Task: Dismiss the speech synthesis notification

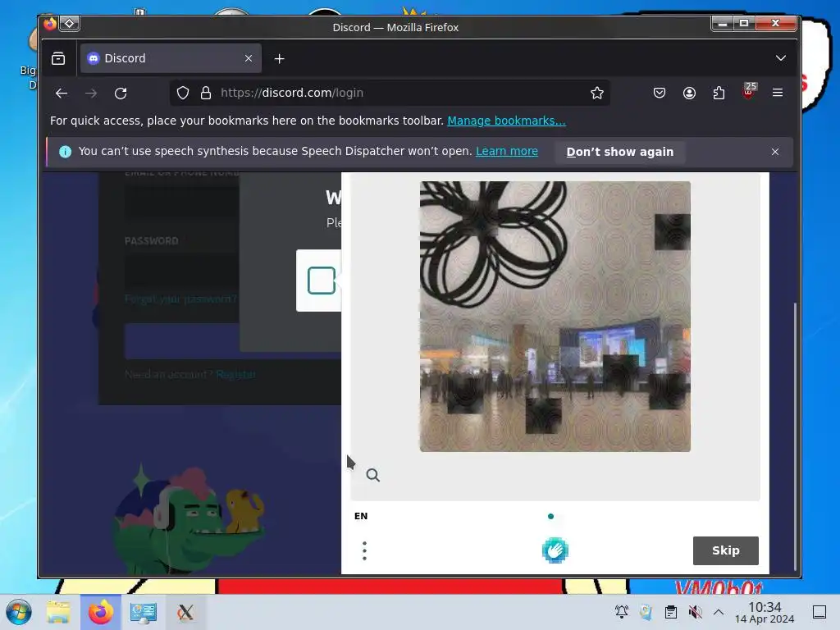Action: coord(774,152)
